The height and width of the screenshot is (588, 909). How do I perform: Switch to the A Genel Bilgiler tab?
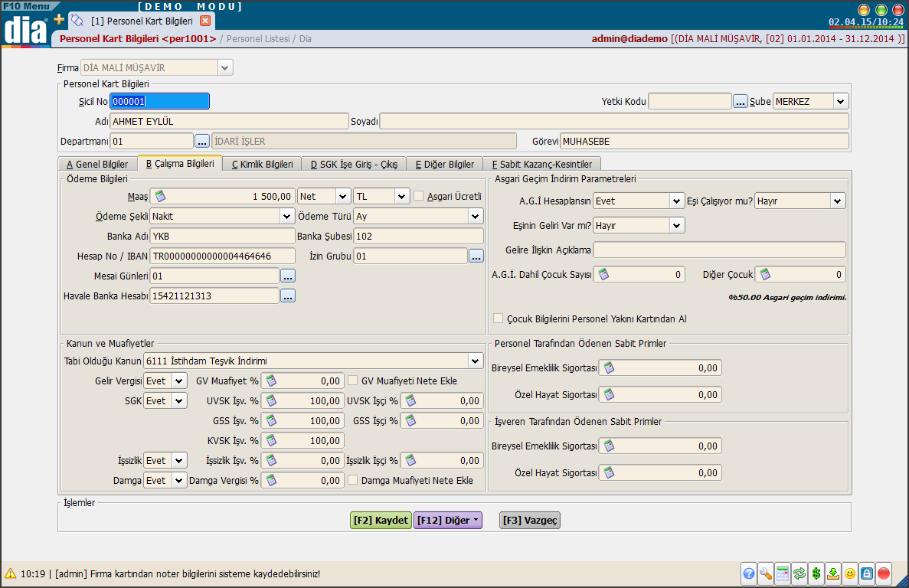click(x=97, y=164)
